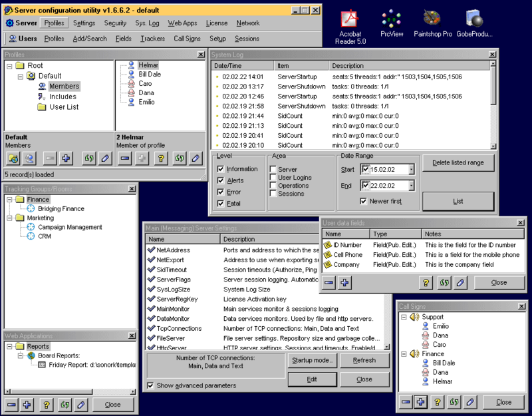This screenshot has width=532, height=416.
Task: Click refresh icon in Profiles member pane
Action: coord(180,158)
